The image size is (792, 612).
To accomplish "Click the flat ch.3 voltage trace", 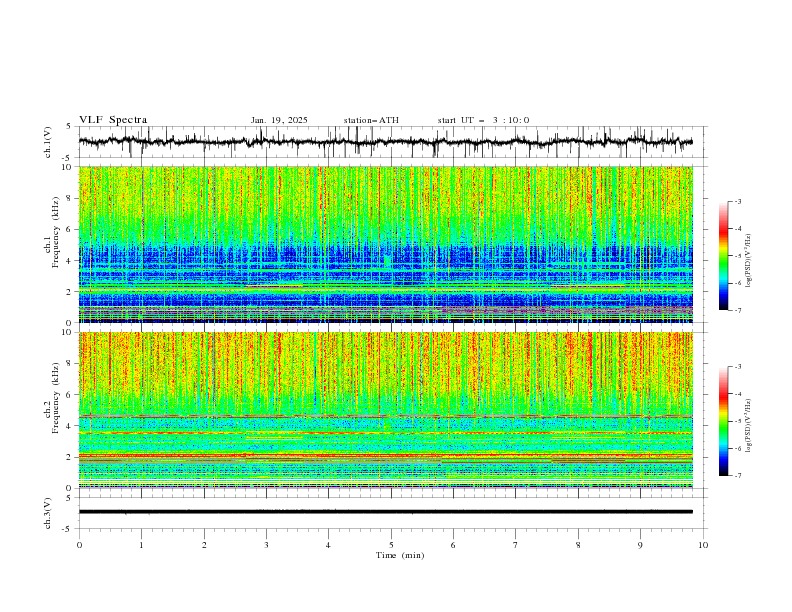I will click(385, 512).
